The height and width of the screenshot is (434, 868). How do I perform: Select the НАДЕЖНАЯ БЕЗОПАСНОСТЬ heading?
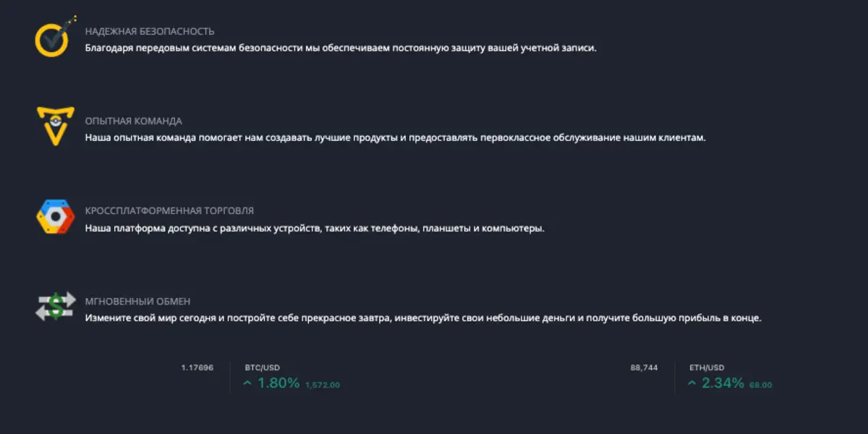tap(149, 31)
